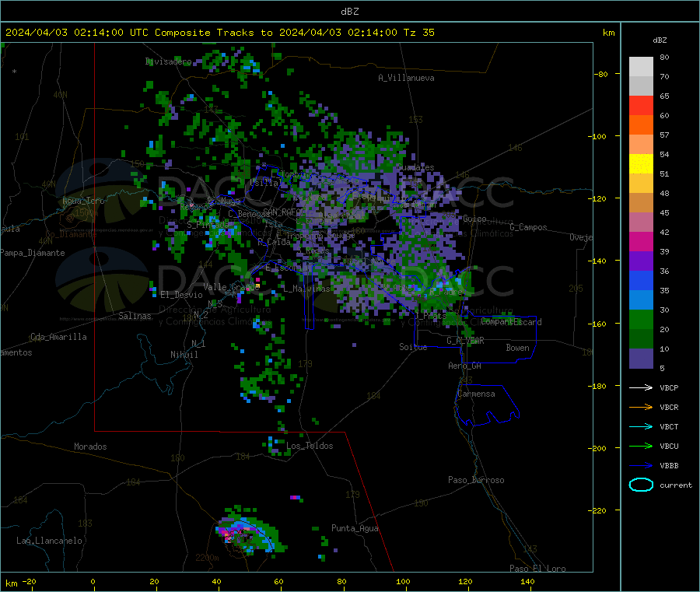The image size is (700, 592).
Task: Click the blue VBBB arrow in legend
Action: point(641,465)
